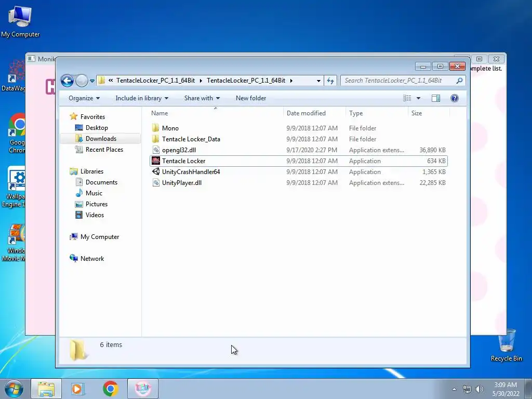Select the opengl32.dll file icon
This screenshot has width=532, height=399.
(155, 150)
